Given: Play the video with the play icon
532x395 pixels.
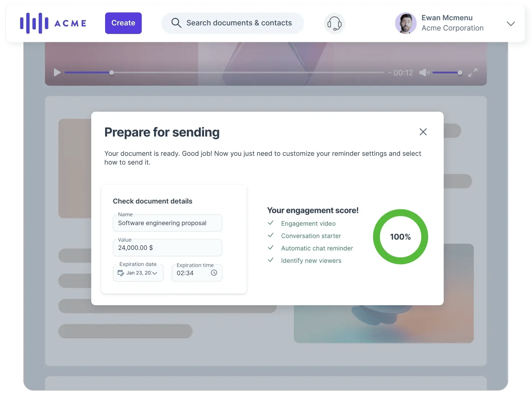Looking at the screenshot, I should pyautogui.click(x=57, y=72).
